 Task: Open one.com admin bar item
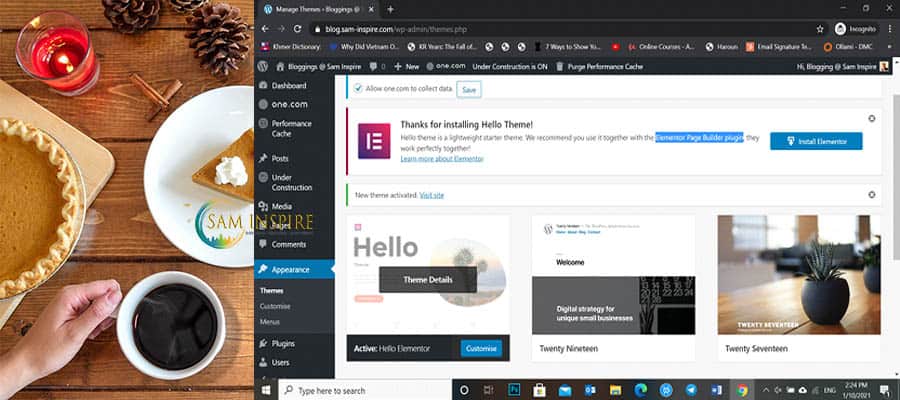[446, 67]
